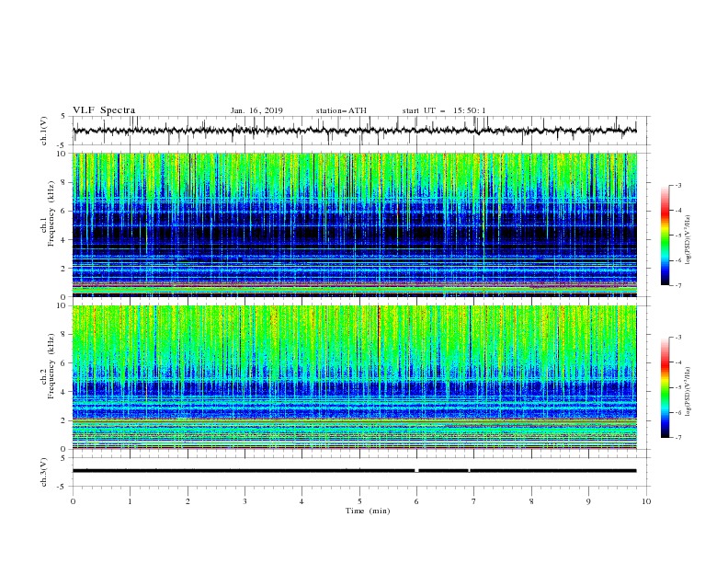Click the 'VLF Spectra' title text
Image resolution: width=728 pixels, height=563 pixels.
(104, 110)
